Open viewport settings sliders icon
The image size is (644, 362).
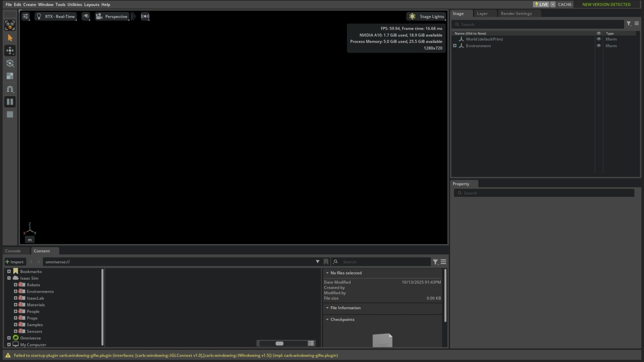pos(26,17)
